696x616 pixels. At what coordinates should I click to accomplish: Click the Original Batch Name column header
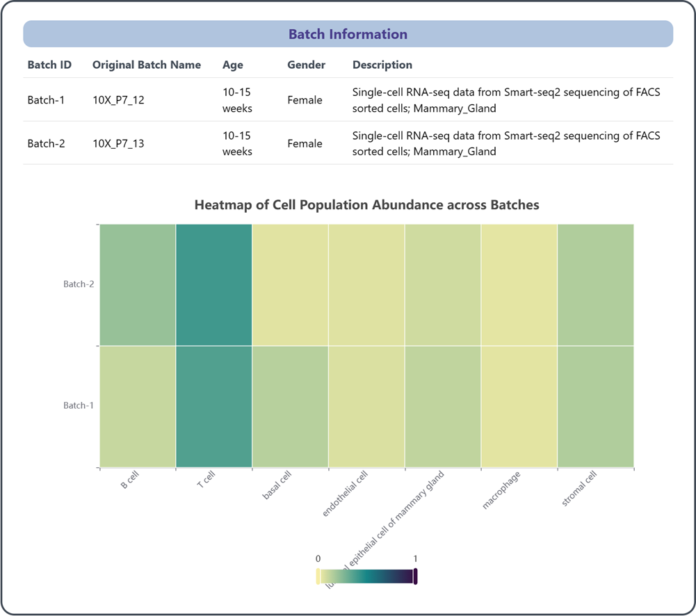pyautogui.click(x=147, y=65)
